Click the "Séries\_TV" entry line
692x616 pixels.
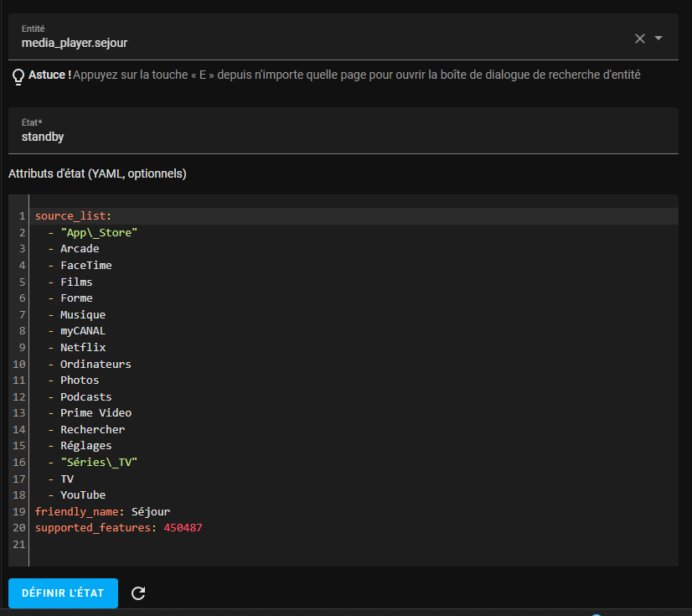tap(99, 463)
